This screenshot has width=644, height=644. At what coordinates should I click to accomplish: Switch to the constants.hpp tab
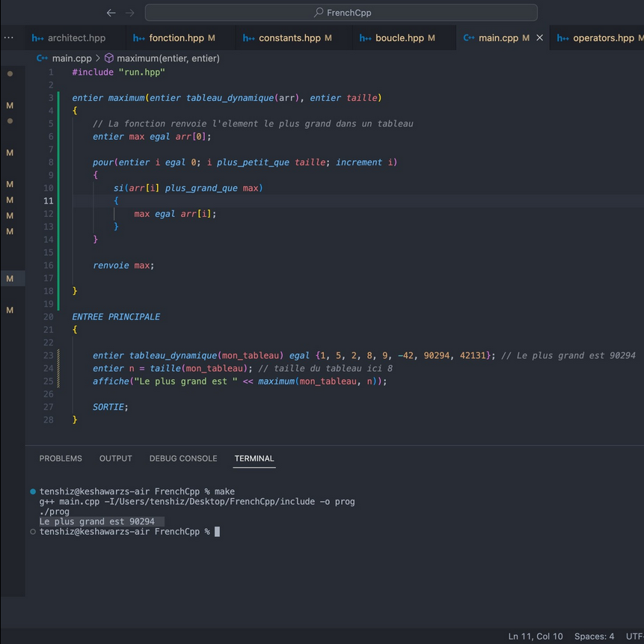tap(289, 38)
